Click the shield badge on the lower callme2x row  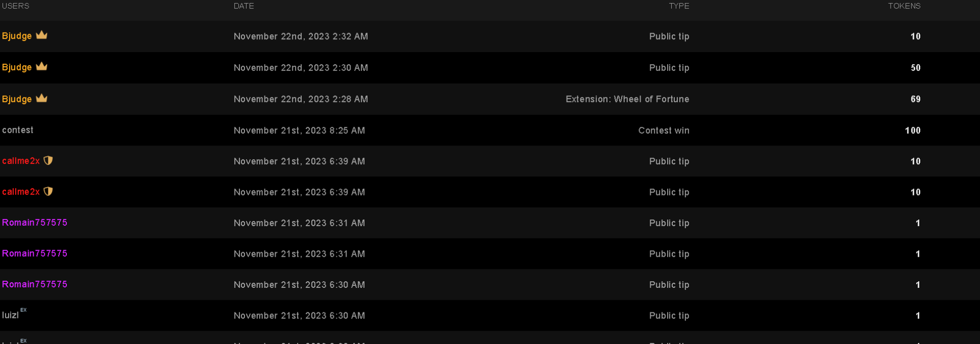[x=48, y=191]
